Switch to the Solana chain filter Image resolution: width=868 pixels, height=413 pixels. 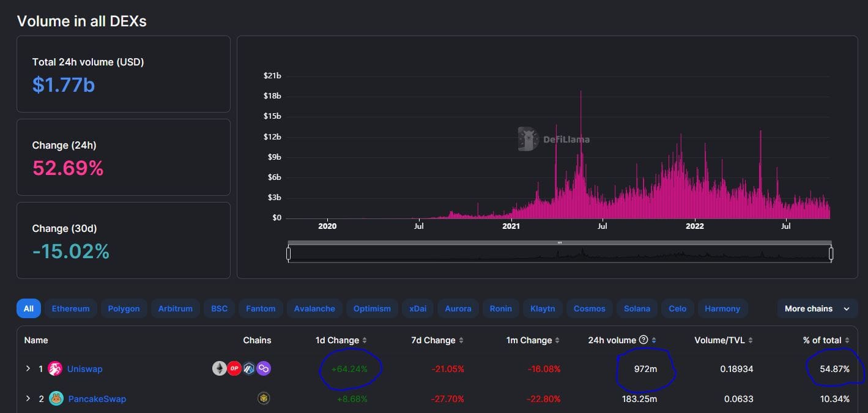pyautogui.click(x=637, y=309)
